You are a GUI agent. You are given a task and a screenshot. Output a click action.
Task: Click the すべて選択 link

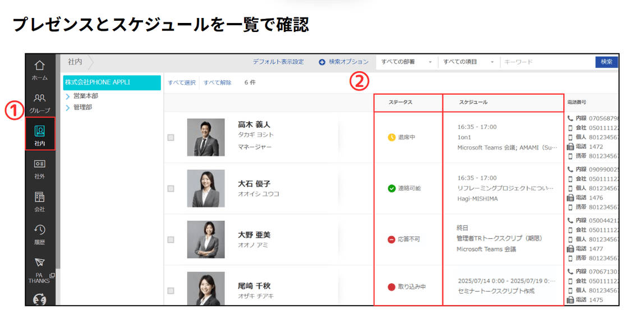click(x=182, y=82)
